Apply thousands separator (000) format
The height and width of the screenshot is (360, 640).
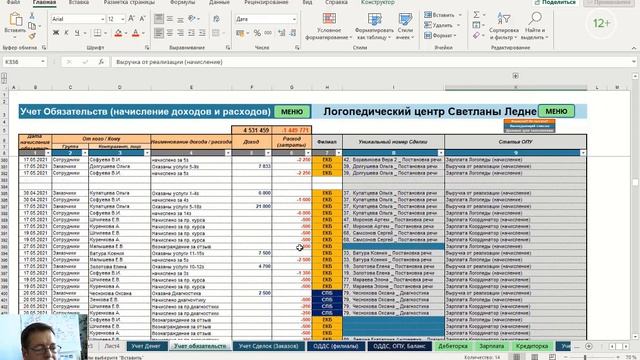tap(268, 33)
